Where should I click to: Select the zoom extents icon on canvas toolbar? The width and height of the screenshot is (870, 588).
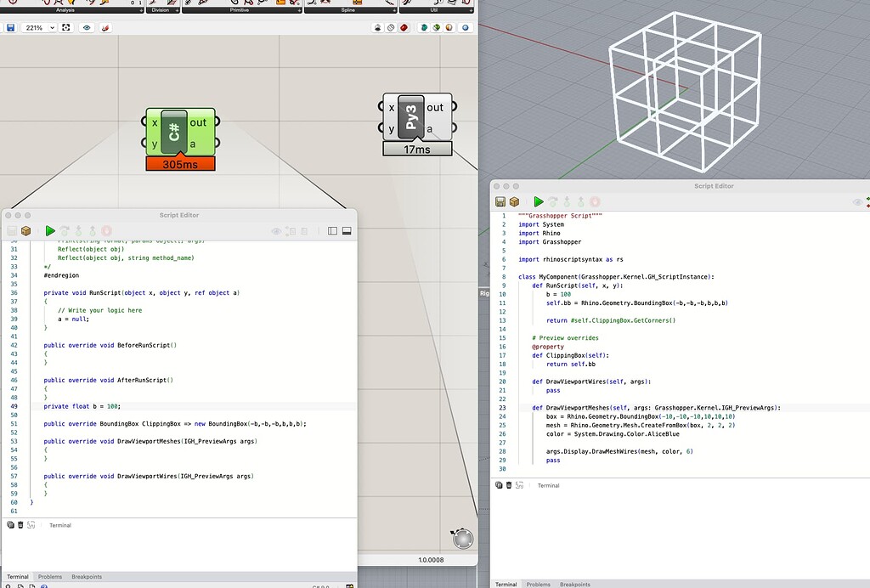pyautogui.click(x=65, y=27)
